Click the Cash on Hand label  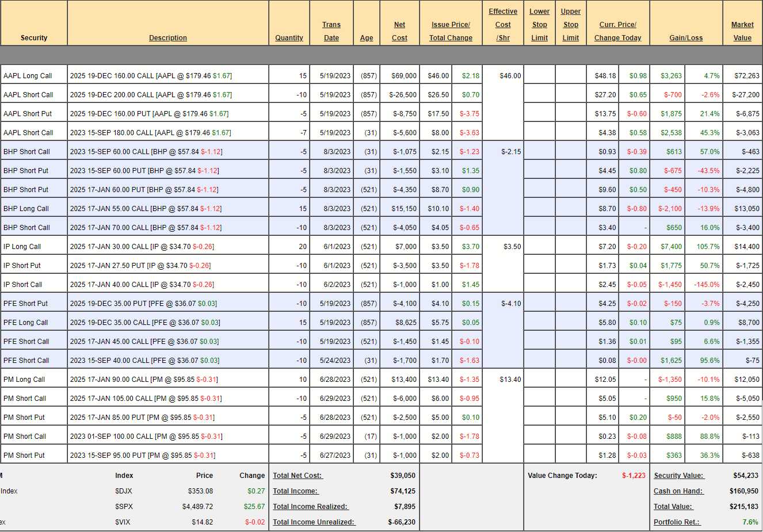pos(678,491)
